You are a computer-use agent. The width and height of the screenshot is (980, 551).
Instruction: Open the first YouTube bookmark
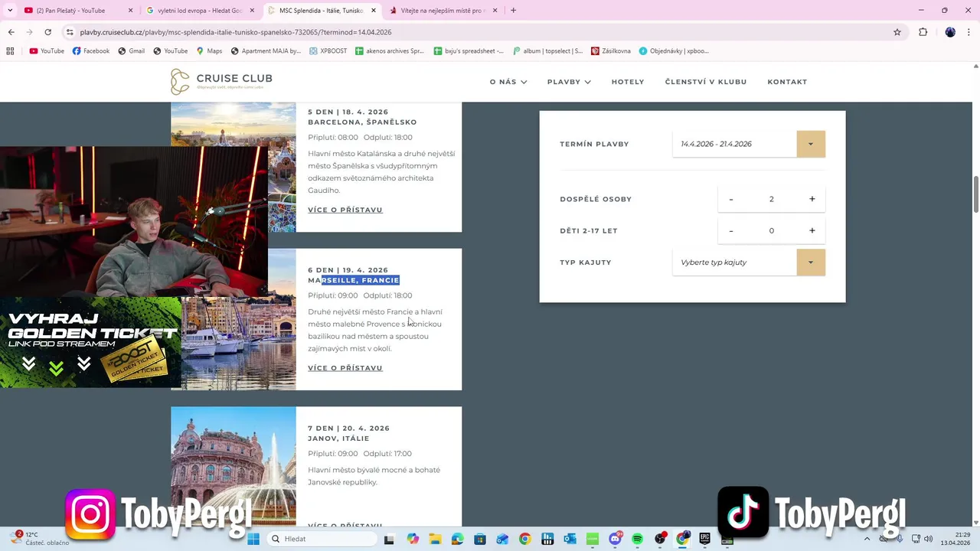[x=47, y=51]
